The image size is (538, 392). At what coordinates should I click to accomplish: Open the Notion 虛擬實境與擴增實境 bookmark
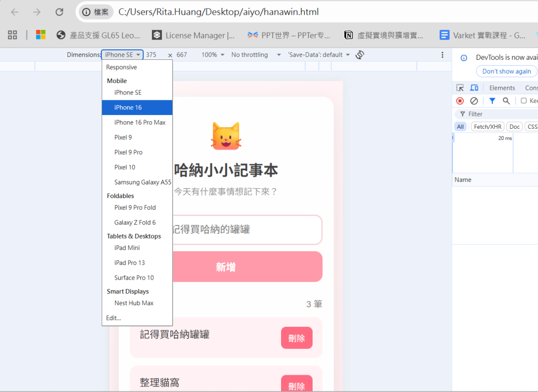coord(384,35)
